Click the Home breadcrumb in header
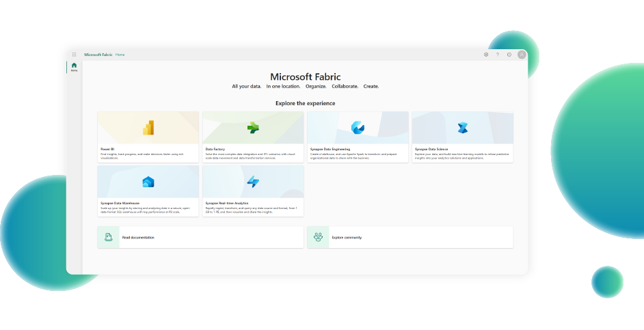 [120, 55]
